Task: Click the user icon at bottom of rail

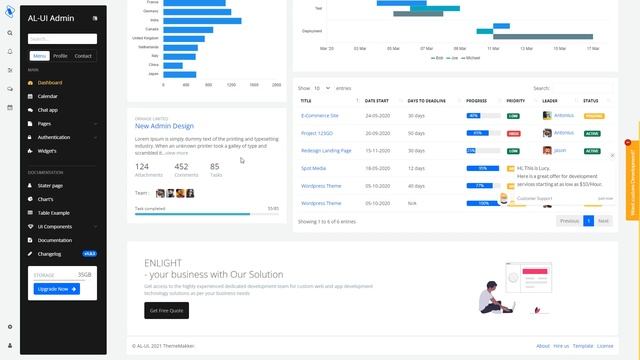Action: pyautogui.click(x=10, y=346)
